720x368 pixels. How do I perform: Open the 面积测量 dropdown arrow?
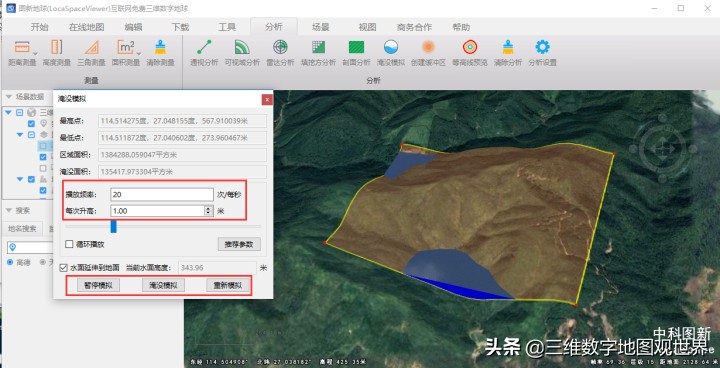pyautogui.click(x=139, y=54)
